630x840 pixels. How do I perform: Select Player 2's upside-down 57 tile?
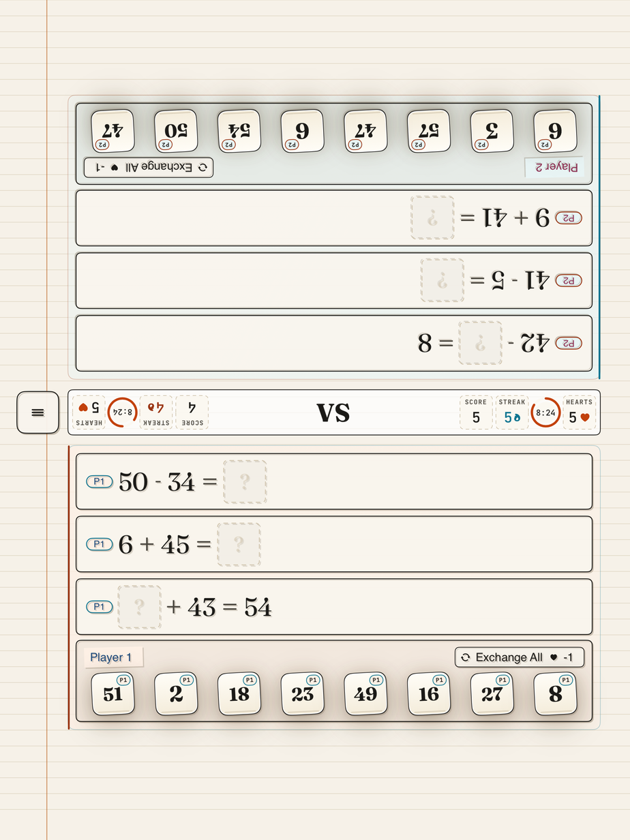click(x=429, y=131)
